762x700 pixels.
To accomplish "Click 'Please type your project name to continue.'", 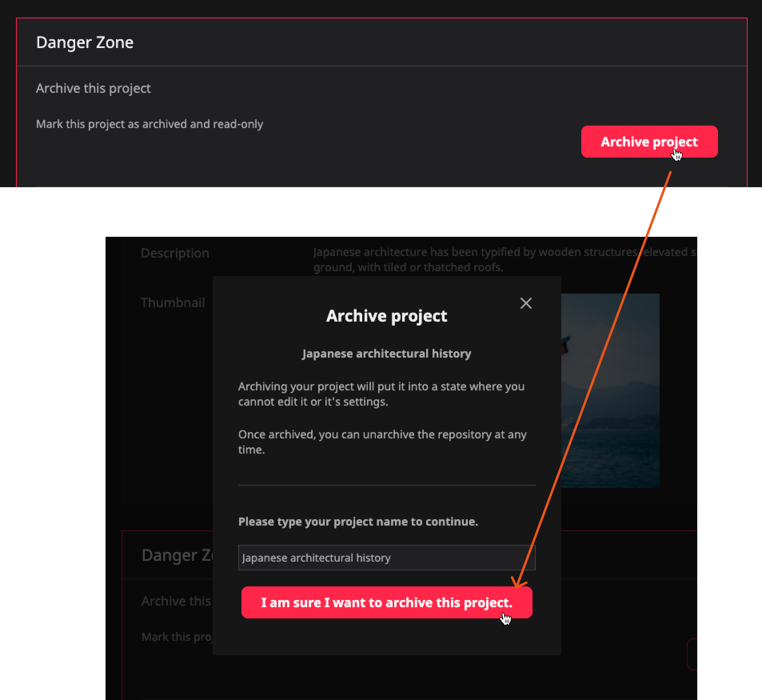I will point(358,522).
